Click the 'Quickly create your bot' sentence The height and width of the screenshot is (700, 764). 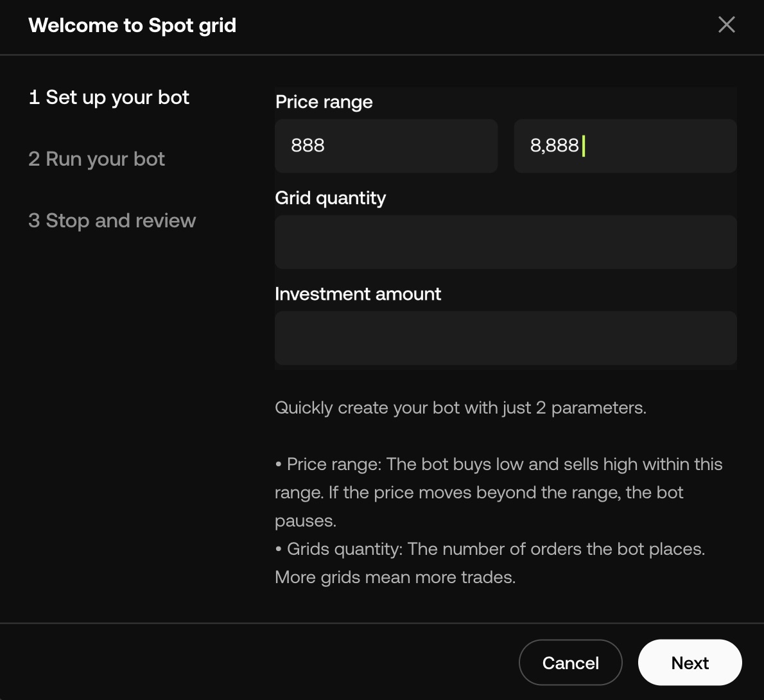click(x=460, y=408)
